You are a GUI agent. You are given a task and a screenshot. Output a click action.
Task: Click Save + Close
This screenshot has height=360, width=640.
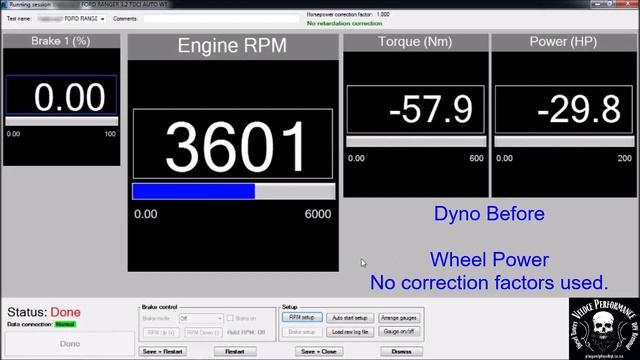[x=319, y=351]
